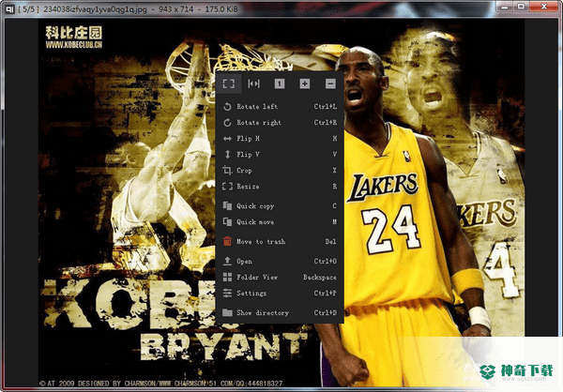
Task: Click the Ctrl+D shortcut label
Action: pos(326,312)
